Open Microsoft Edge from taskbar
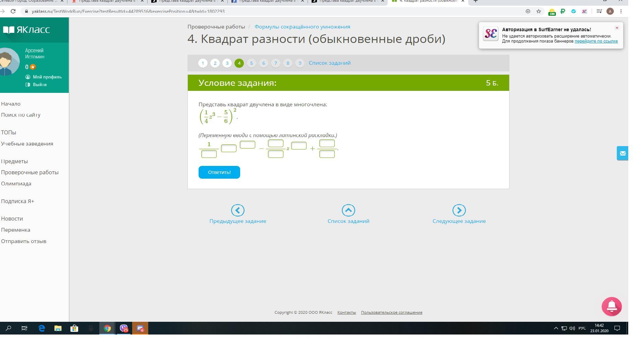Screen dimensions: 644x362 pos(42,328)
